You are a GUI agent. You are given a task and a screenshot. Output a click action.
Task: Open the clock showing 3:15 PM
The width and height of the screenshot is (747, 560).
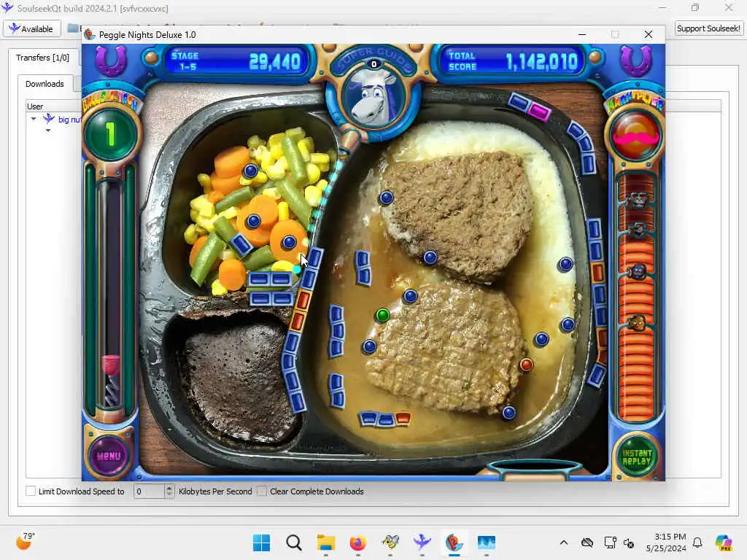point(665,542)
